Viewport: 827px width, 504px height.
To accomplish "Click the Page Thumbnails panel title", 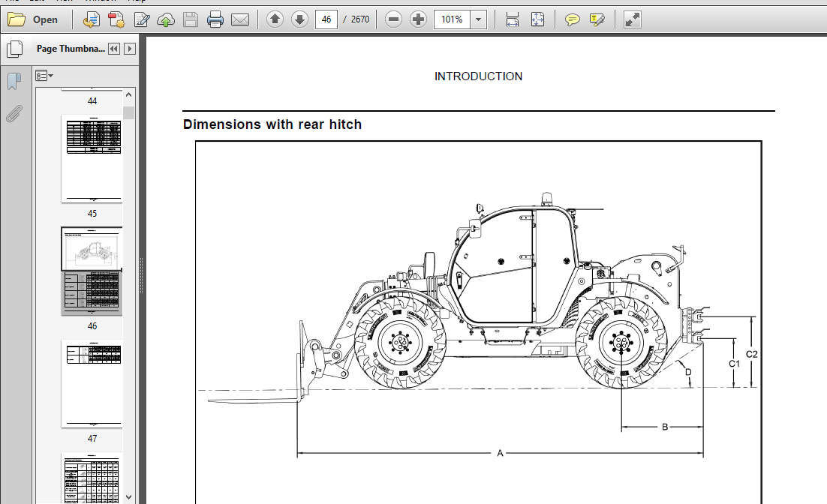I will pos(71,49).
